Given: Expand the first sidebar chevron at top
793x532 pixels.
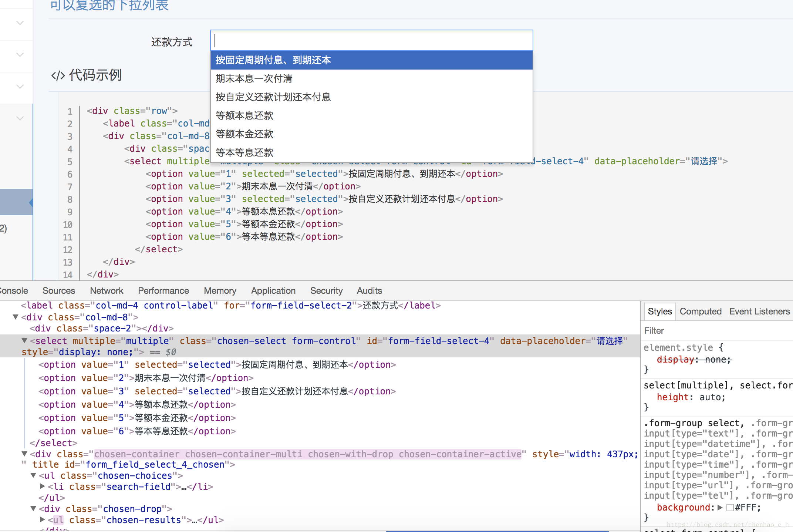Looking at the screenshot, I should tap(20, 23).
